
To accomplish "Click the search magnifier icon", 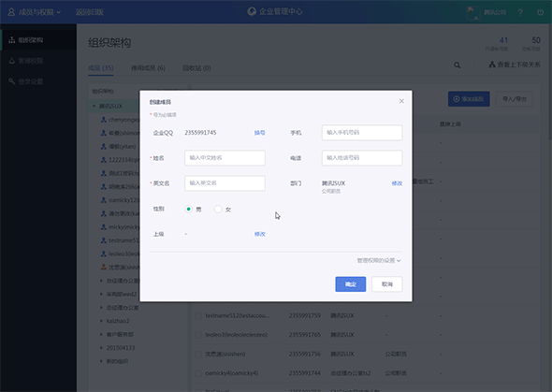I will point(457,65).
